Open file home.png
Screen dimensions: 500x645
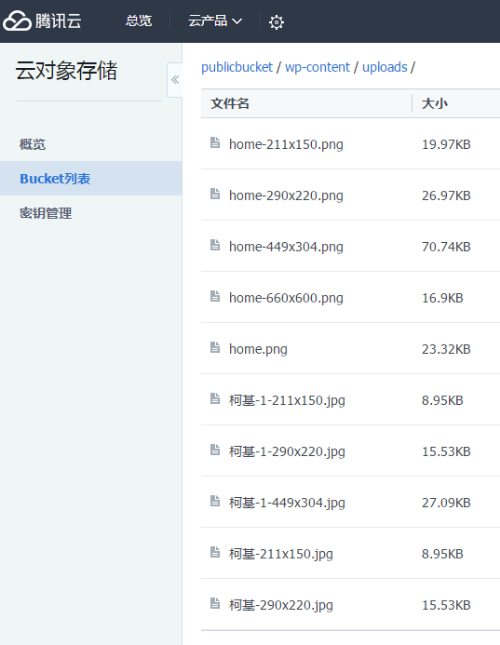tap(258, 349)
